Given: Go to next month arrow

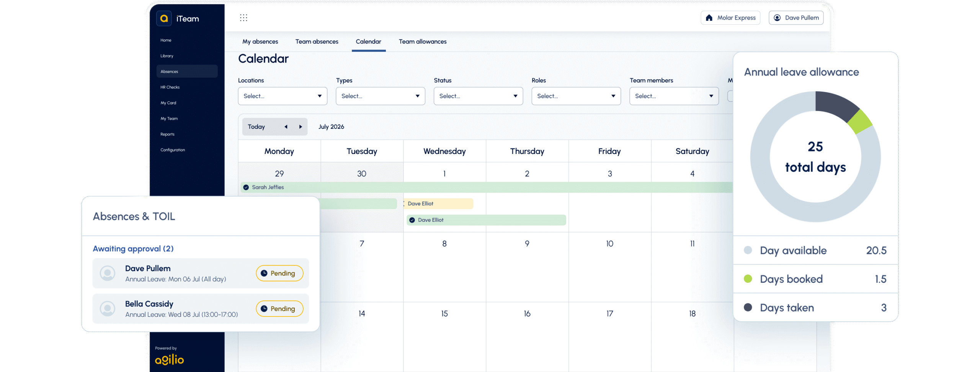Looking at the screenshot, I should click(x=301, y=127).
